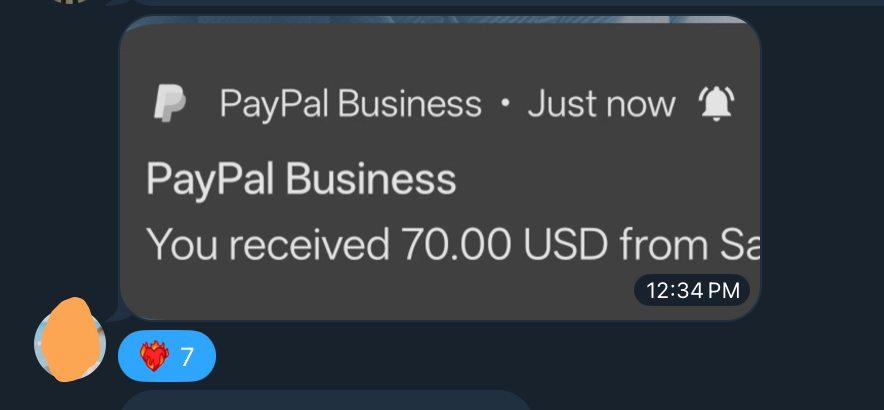
Task: Click the blue patterned strip above the notification card
Action: coord(440,20)
